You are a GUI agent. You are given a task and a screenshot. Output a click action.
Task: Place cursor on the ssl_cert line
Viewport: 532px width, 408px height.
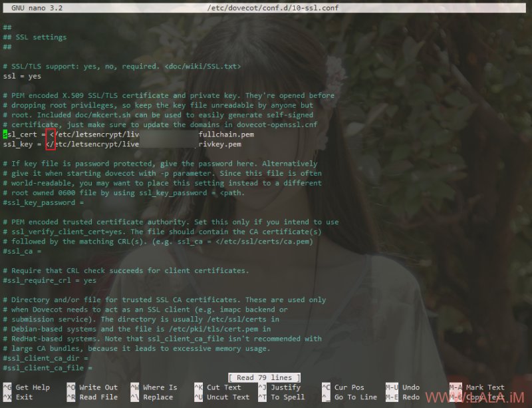[128, 134]
